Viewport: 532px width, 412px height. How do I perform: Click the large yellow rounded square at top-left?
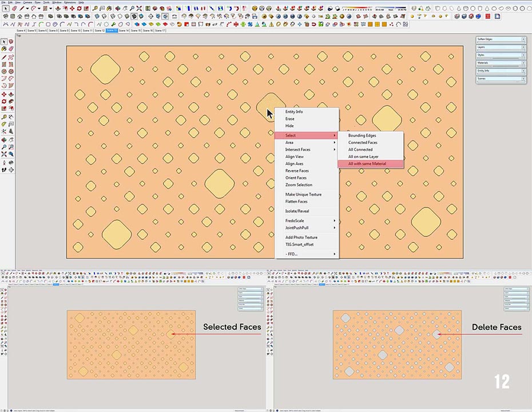click(105, 69)
